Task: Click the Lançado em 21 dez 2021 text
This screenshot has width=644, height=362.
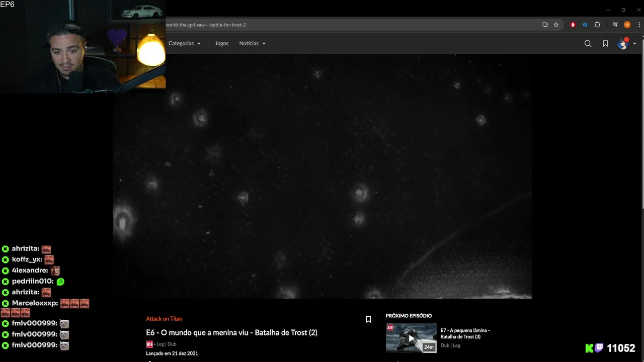Action: 172,353
